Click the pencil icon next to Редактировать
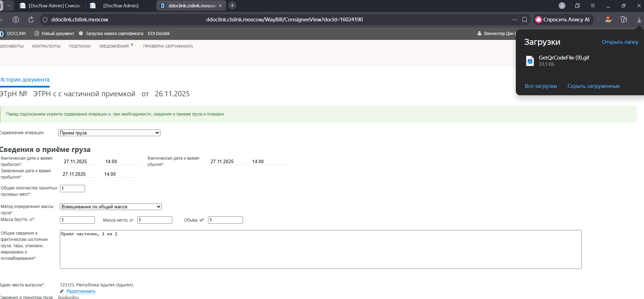Viewport: 644px width, 299px height. click(x=62, y=291)
